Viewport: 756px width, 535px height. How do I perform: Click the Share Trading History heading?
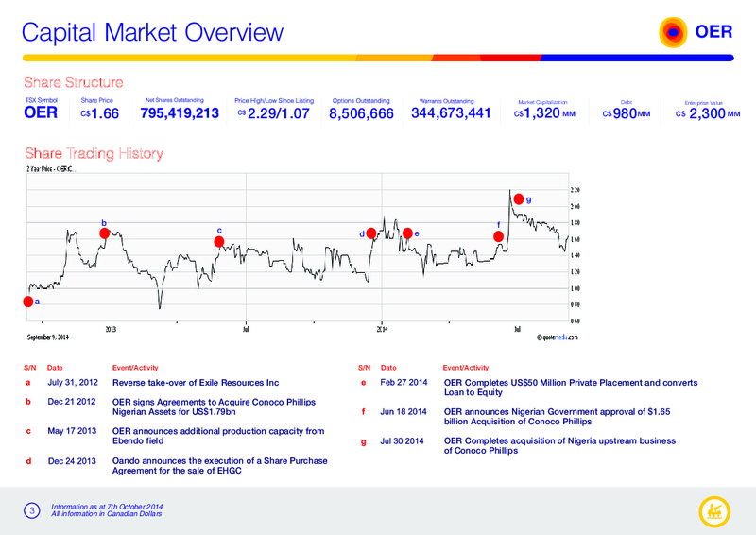(x=94, y=153)
